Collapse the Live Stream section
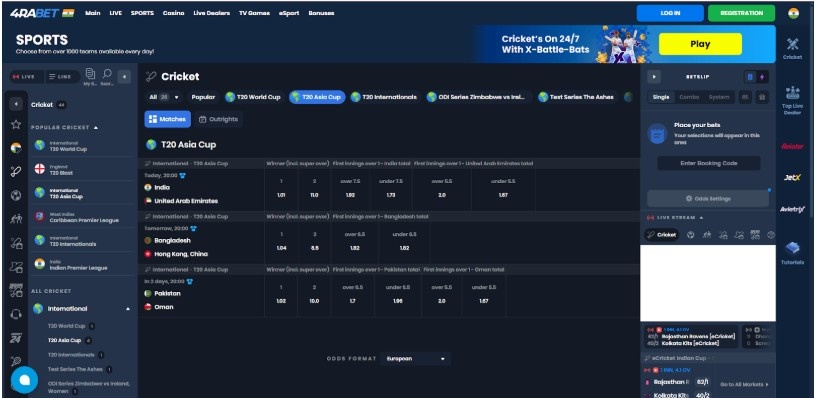 tap(701, 218)
